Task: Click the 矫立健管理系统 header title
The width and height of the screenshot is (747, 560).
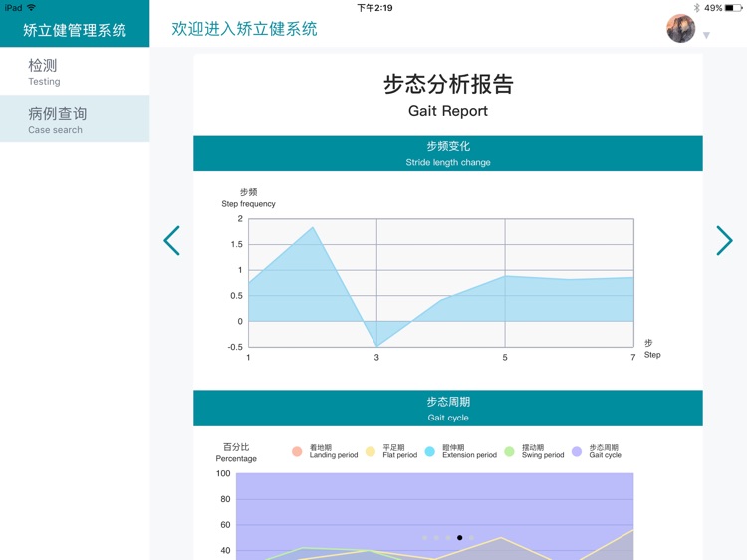Action: click(x=75, y=31)
